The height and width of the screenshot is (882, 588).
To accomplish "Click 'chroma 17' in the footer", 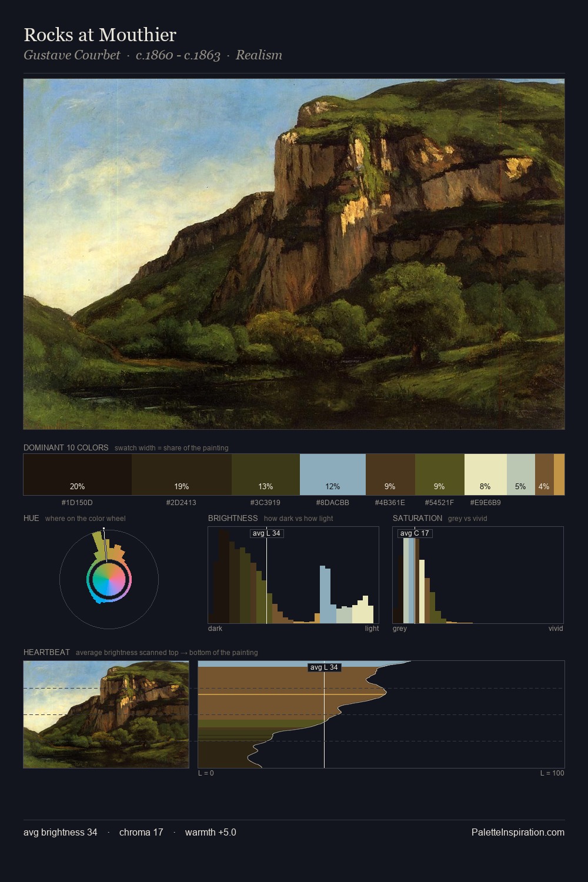I will pos(141,832).
